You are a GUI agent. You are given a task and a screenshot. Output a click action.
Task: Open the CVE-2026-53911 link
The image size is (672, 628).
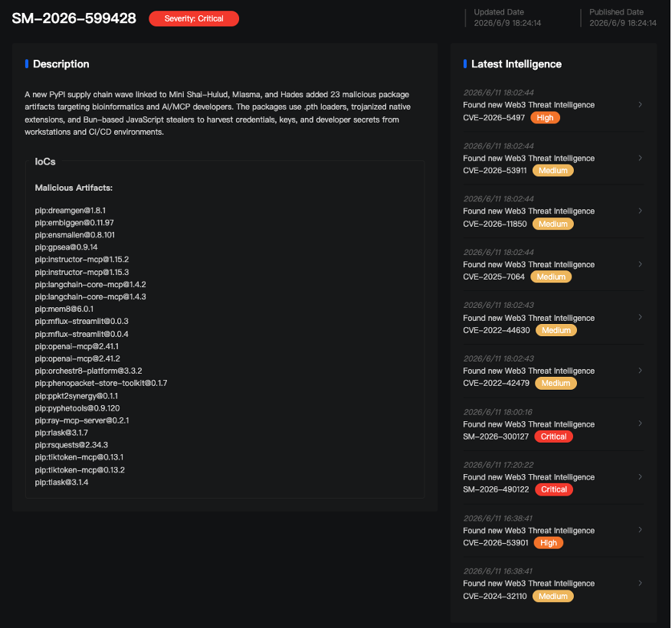pyautogui.click(x=495, y=171)
